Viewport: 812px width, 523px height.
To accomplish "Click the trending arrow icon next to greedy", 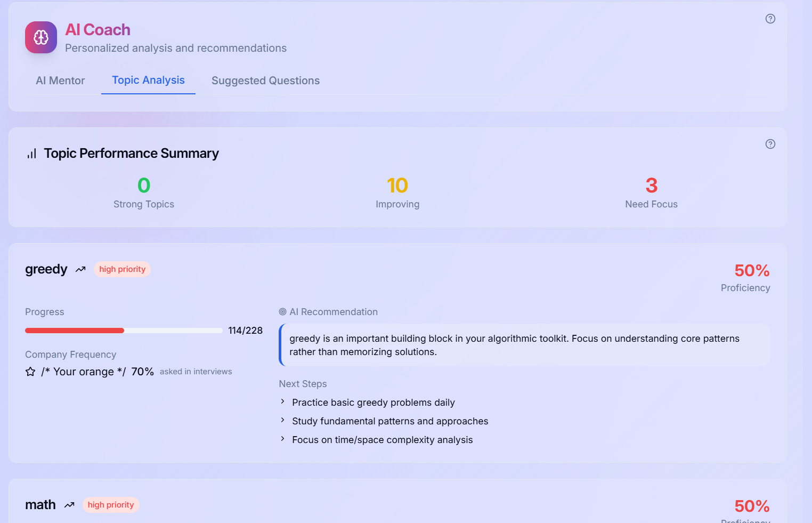I will (80, 269).
